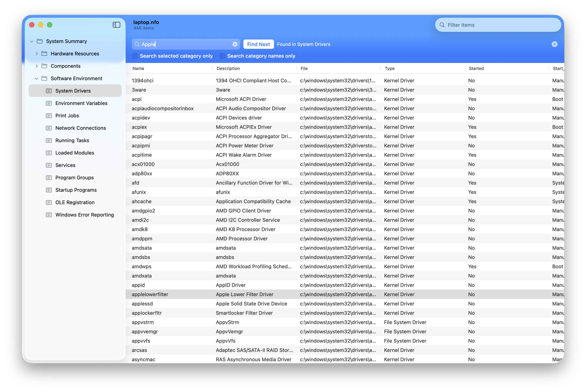This screenshot has height=392, width=586.
Task: Close the find bar
Action: [554, 44]
